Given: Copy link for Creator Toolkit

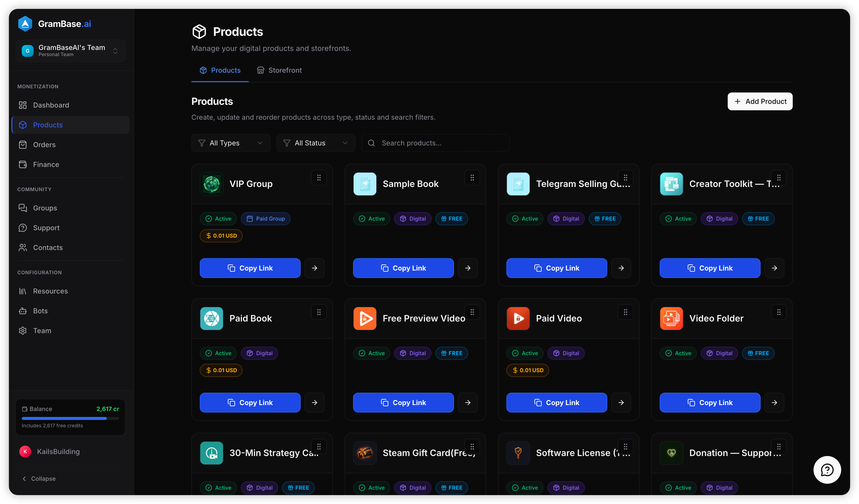Looking at the screenshot, I should tap(710, 268).
